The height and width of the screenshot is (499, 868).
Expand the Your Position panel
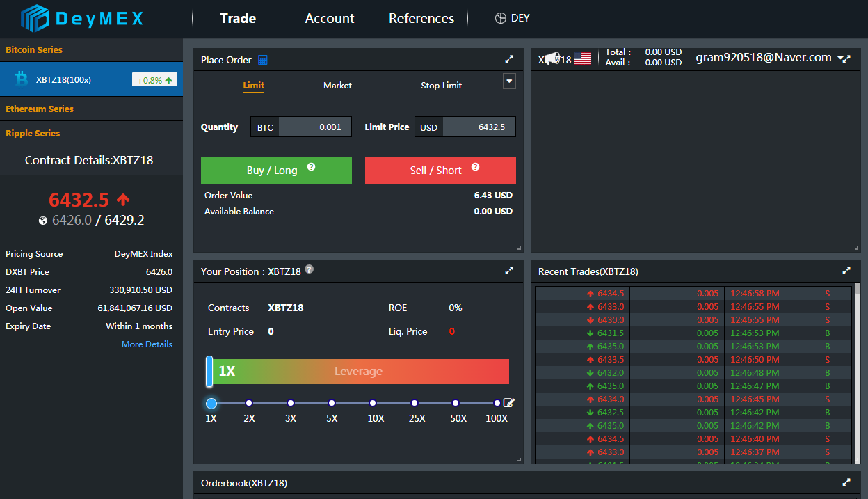[x=509, y=271]
